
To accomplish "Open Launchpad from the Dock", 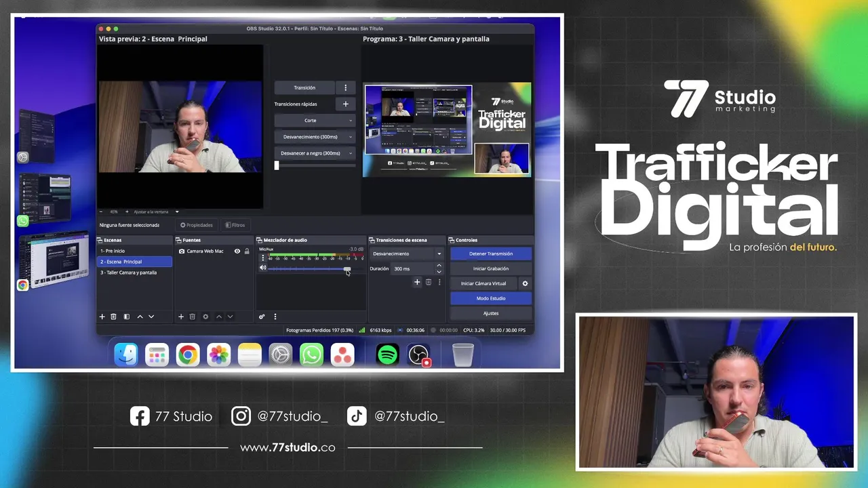I will [157, 354].
